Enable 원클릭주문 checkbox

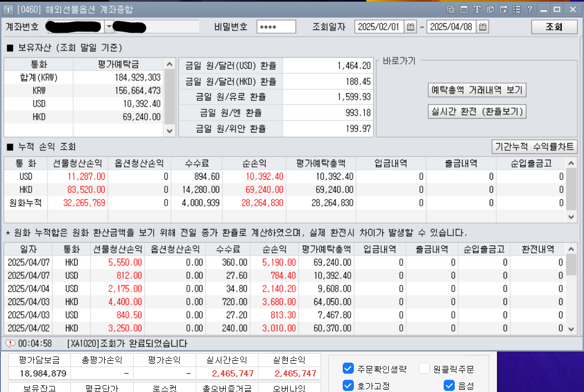point(424,369)
